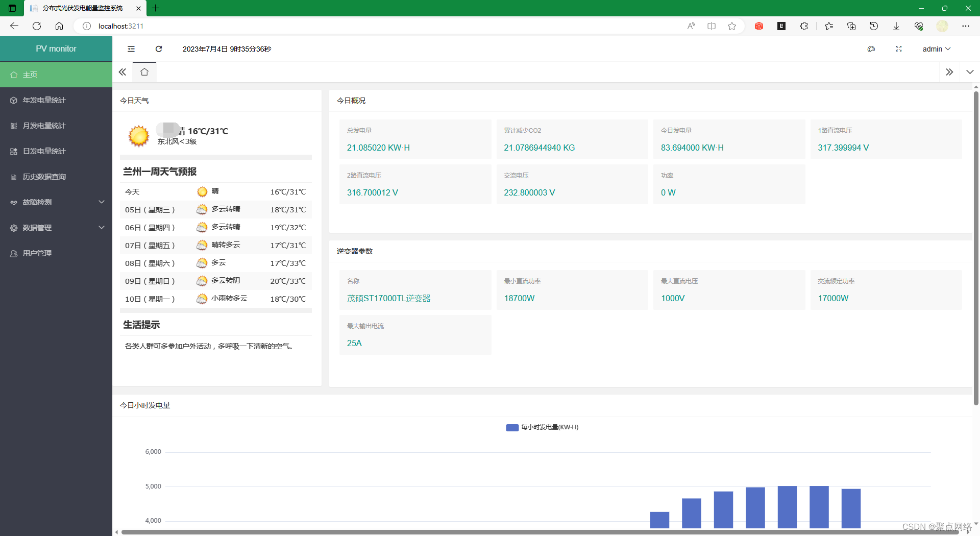Viewport: 980px width, 536px height.
Task: Add page to favorites star icon
Action: (732, 26)
